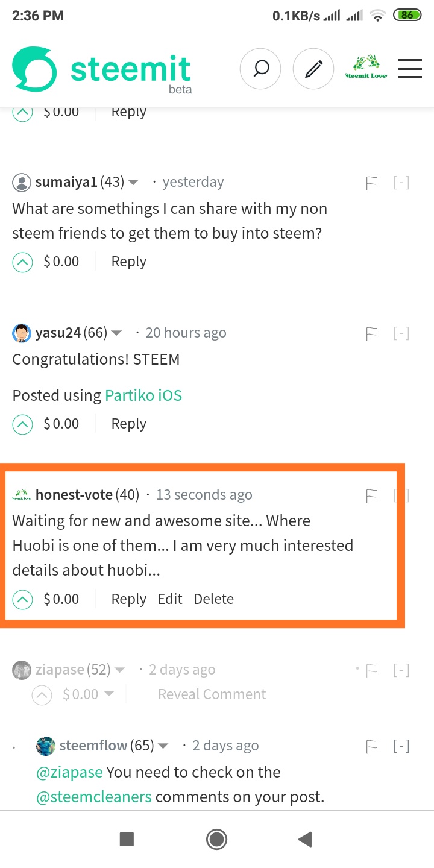Viewport: 434px width, 868px height.
Task: Open the search magnifier icon
Action: pos(260,69)
